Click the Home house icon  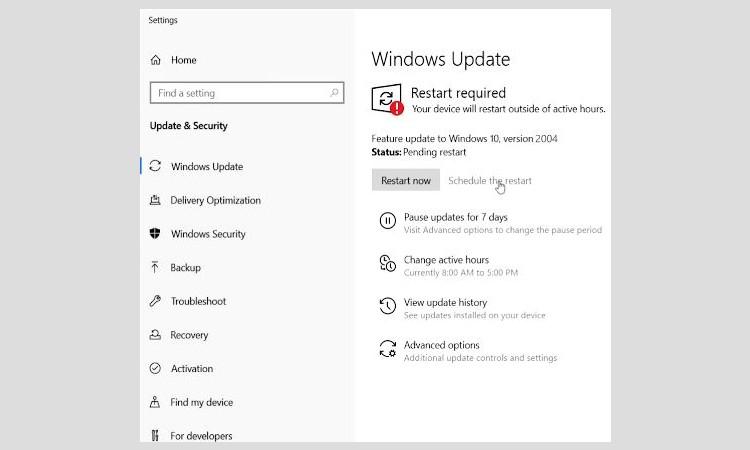(x=155, y=60)
